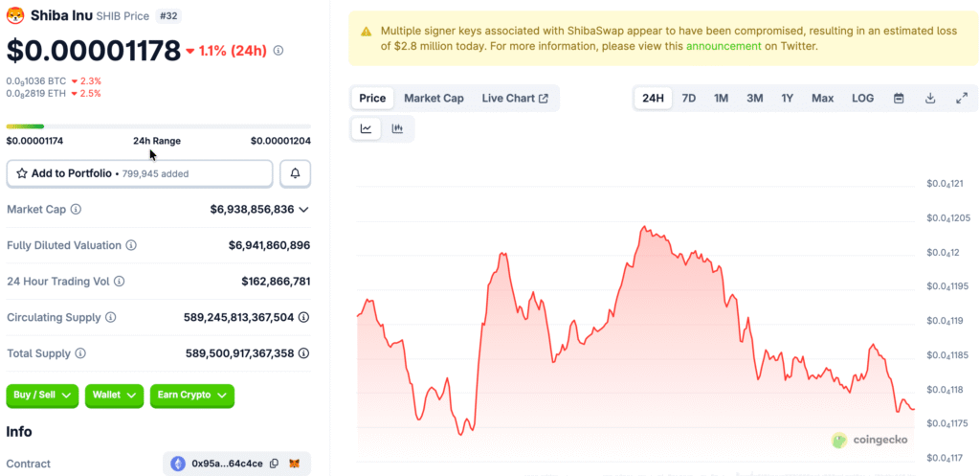Click the 24h Range progress bar

click(158, 126)
